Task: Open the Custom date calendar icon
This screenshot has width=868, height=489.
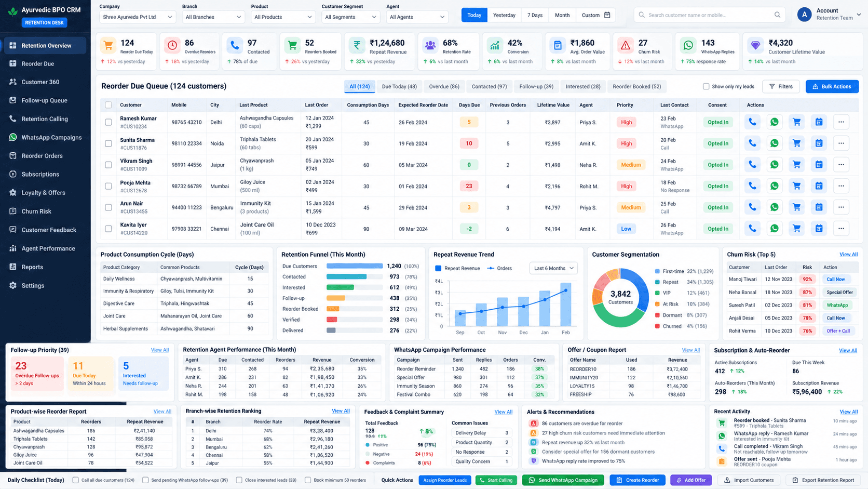Action: click(x=607, y=15)
